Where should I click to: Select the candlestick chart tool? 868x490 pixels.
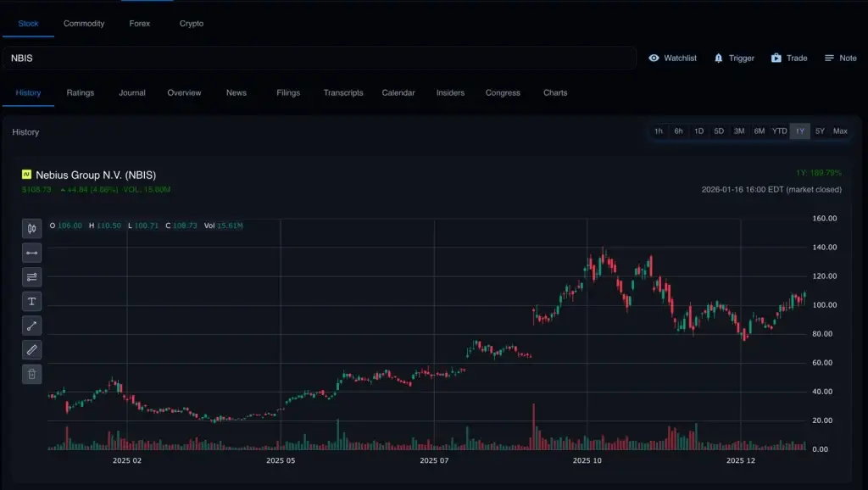coord(31,228)
